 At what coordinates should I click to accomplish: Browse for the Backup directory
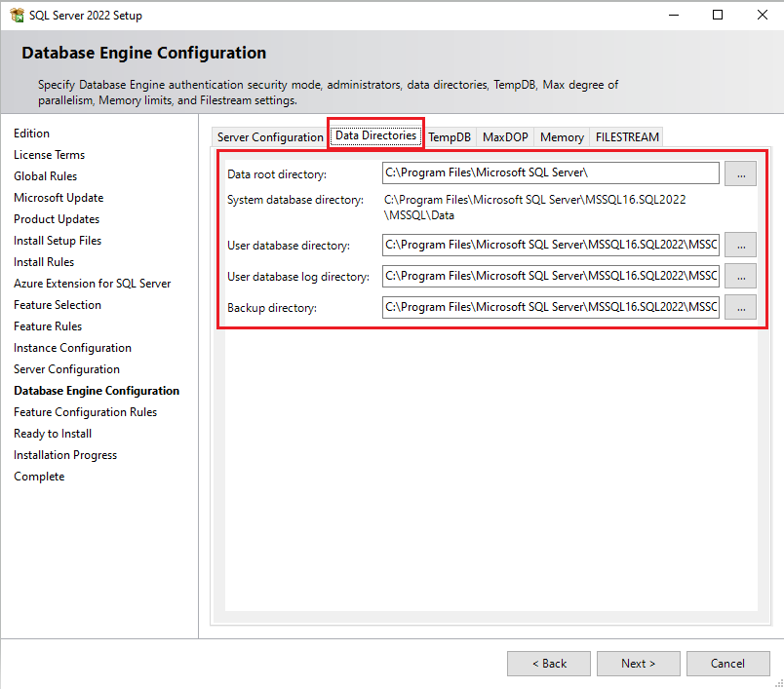click(740, 307)
